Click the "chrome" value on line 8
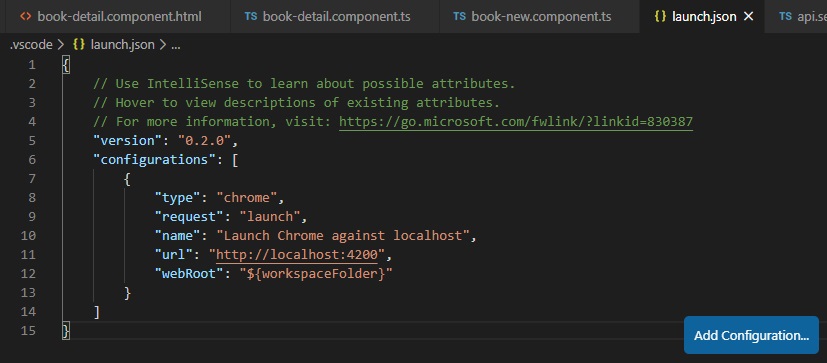 tap(247, 198)
